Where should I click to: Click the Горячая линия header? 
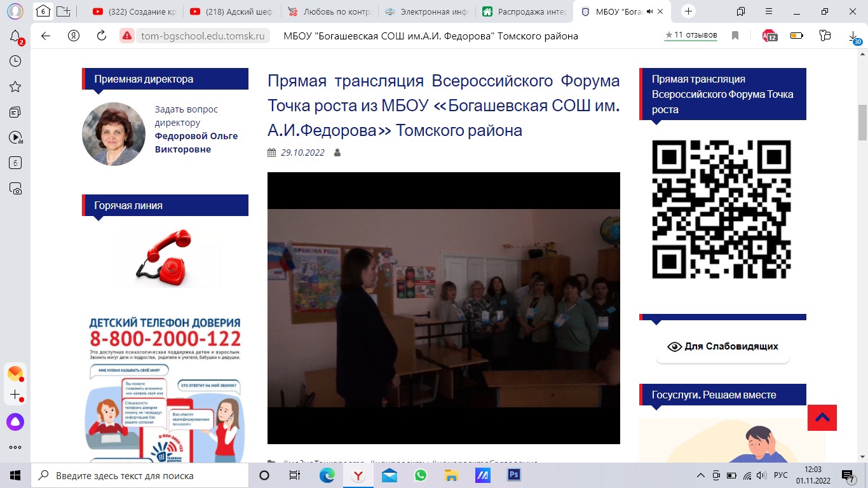(165, 205)
